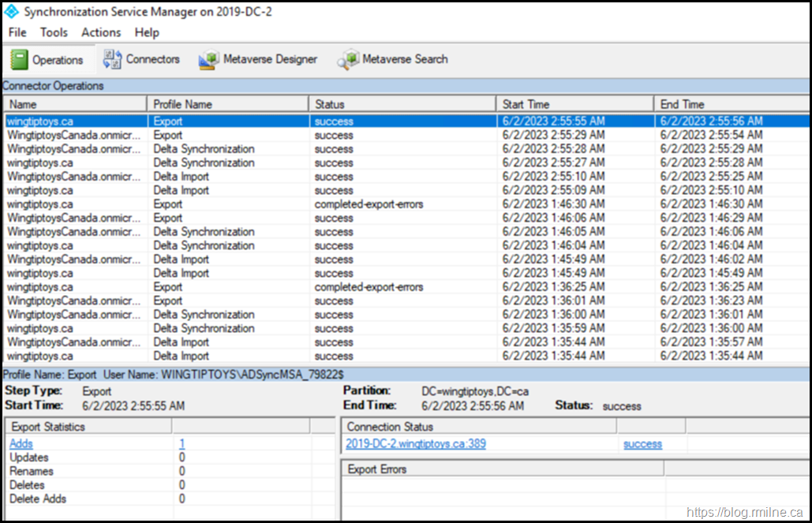
Task: Click the success connection status link
Action: 642,444
